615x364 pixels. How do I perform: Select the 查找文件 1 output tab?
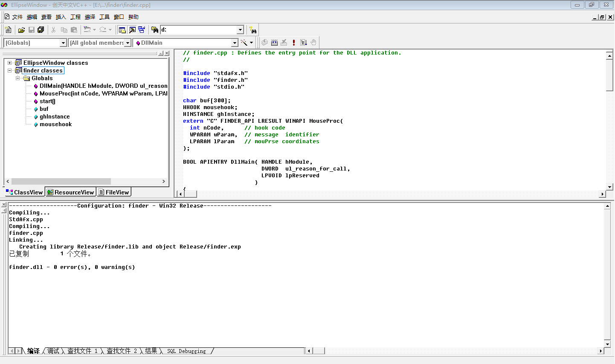coord(82,351)
